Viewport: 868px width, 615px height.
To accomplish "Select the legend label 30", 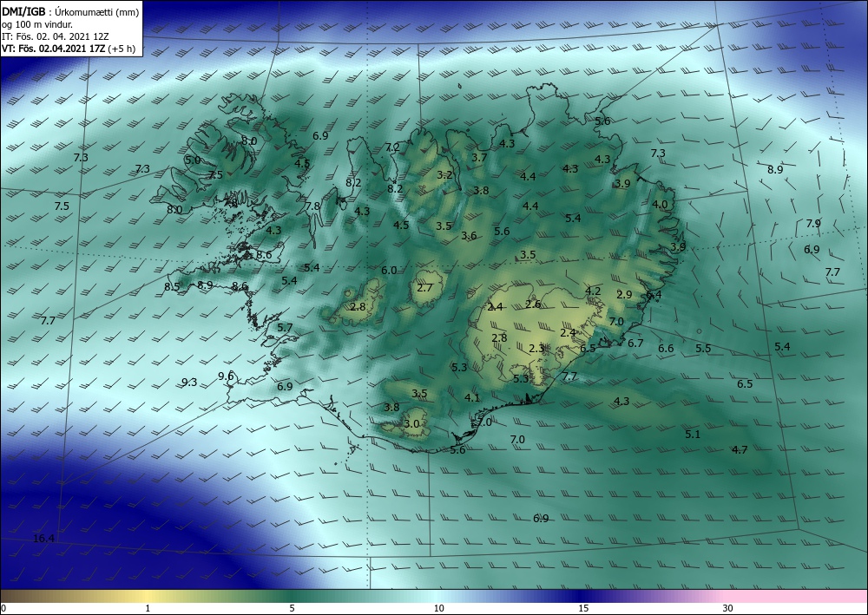I will tap(728, 608).
